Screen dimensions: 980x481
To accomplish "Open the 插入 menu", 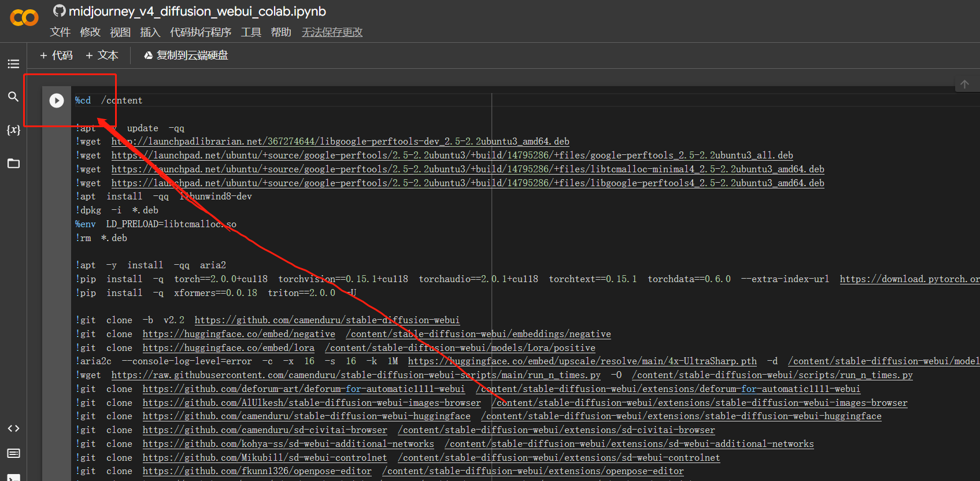I will pyautogui.click(x=150, y=32).
